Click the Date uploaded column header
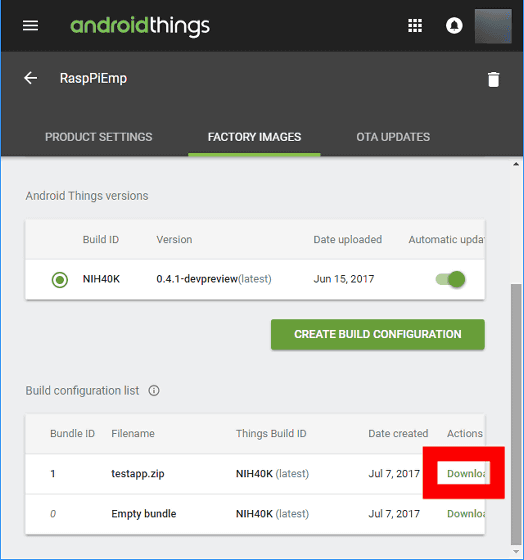Screen dimensions: 524x560 pos(348,240)
